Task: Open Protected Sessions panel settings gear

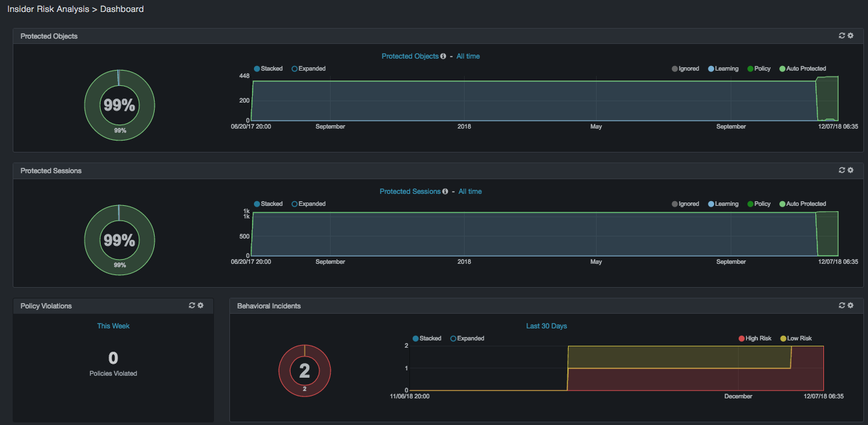Action: point(850,171)
